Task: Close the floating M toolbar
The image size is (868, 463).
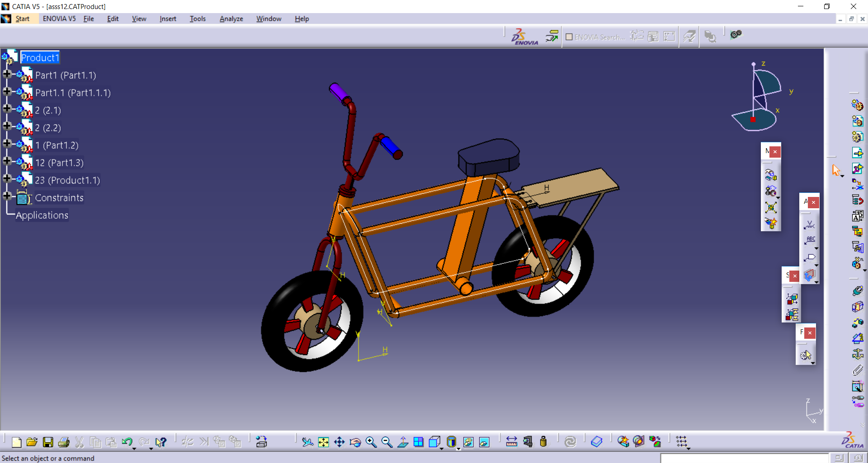Action: coord(775,152)
